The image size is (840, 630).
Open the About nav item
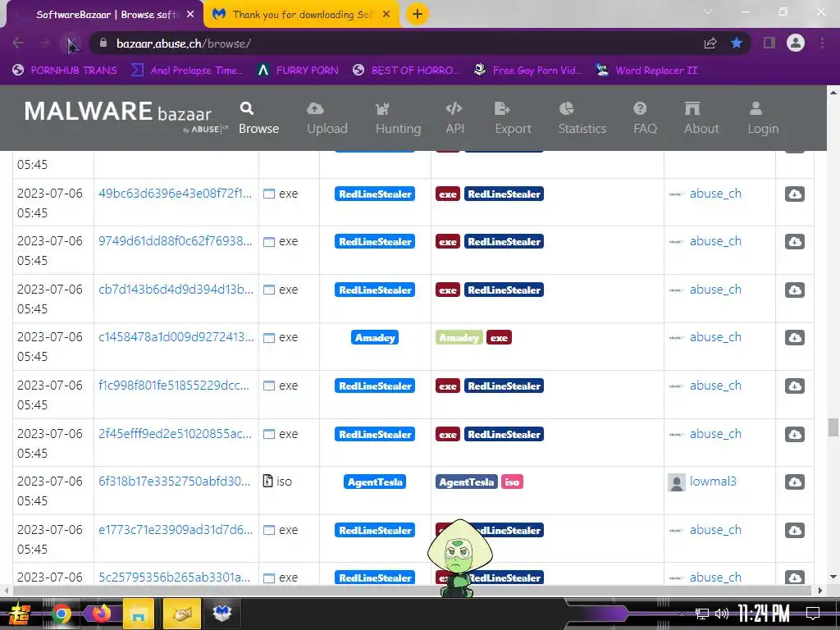tap(701, 118)
